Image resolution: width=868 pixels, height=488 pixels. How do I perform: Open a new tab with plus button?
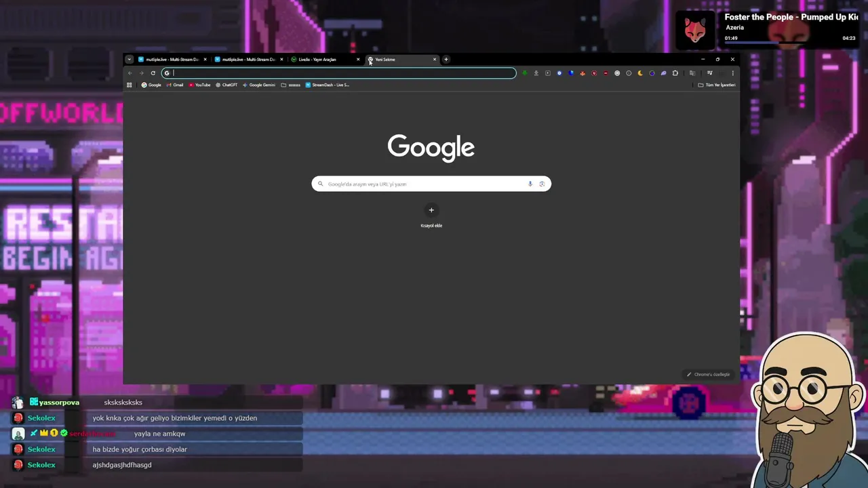pos(446,60)
